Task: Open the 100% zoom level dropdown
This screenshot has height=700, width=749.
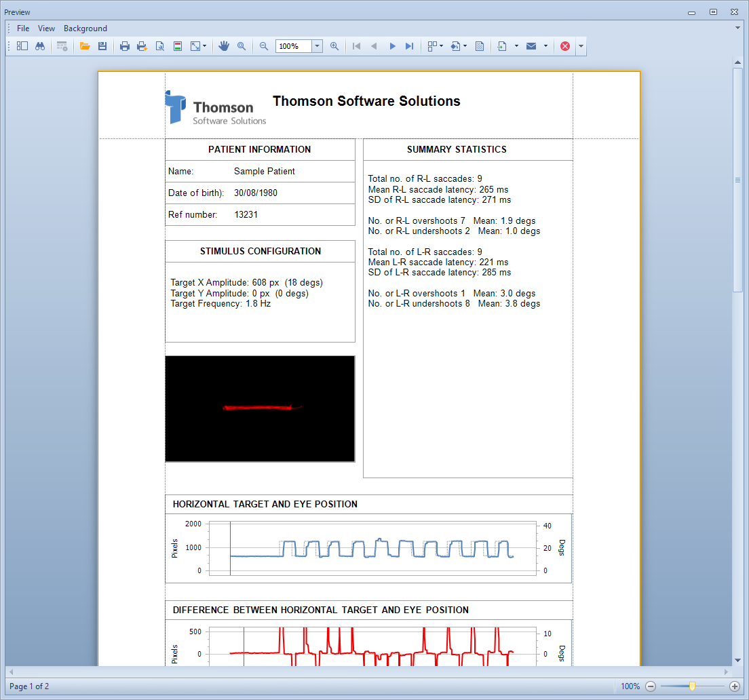Action: click(x=317, y=46)
